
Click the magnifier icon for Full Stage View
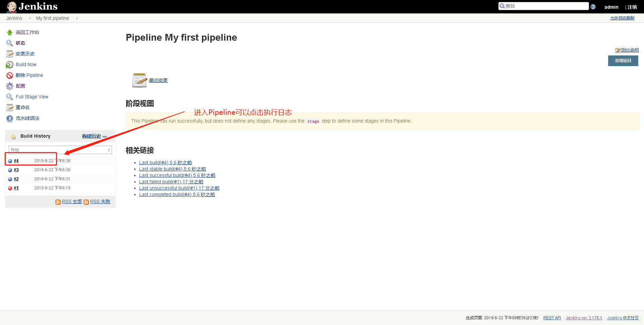[x=9, y=97]
